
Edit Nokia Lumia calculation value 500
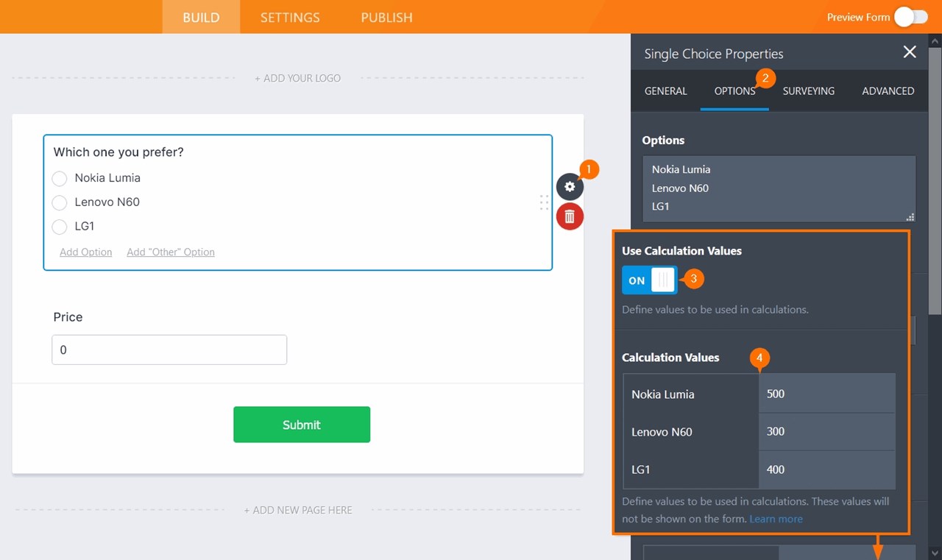pos(827,394)
